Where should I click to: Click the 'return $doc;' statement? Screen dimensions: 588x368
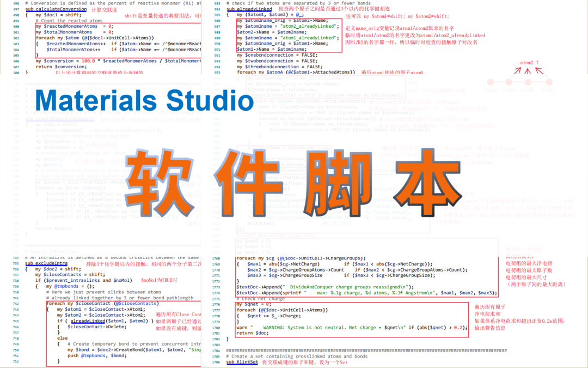pyautogui.click(x=253, y=333)
